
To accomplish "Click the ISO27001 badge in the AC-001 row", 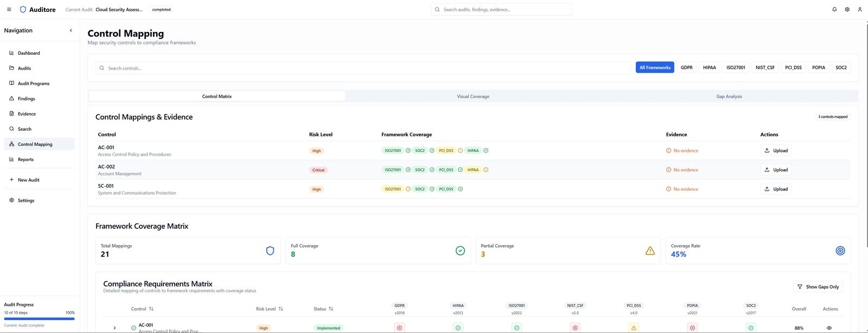I will [393, 151].
